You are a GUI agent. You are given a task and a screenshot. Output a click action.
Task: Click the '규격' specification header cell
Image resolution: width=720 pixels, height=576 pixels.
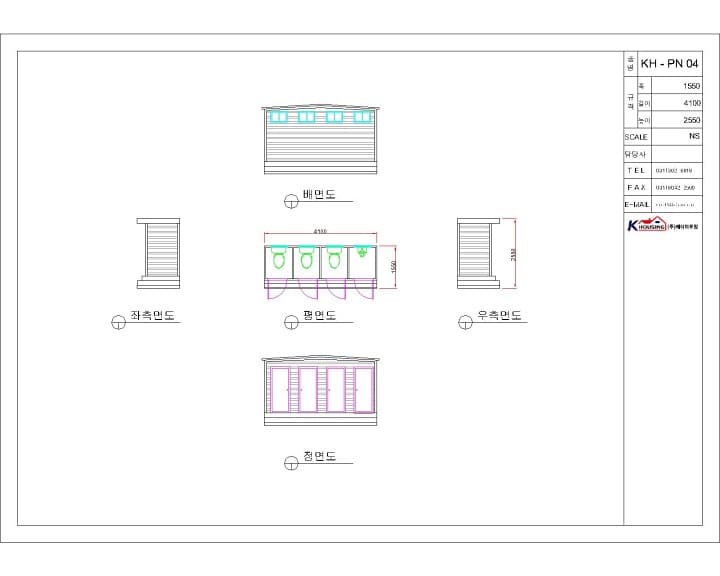630,102
